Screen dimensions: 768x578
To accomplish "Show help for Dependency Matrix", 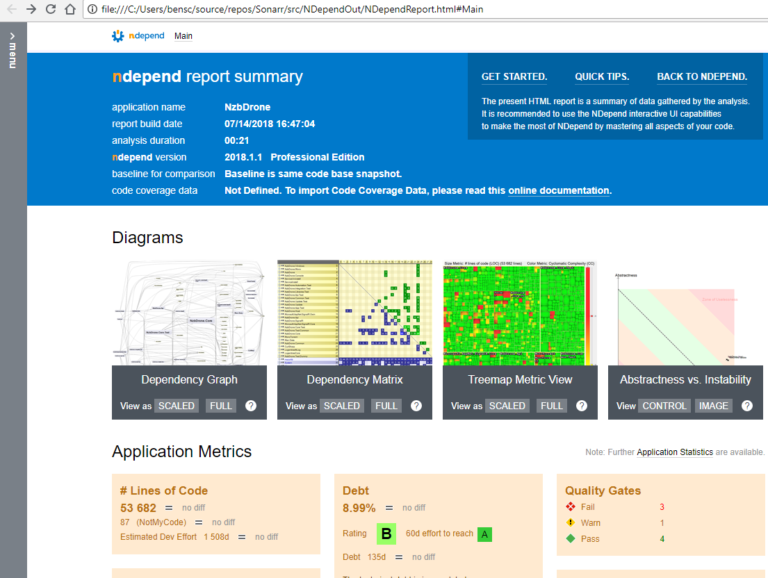I will pos(416,406).
